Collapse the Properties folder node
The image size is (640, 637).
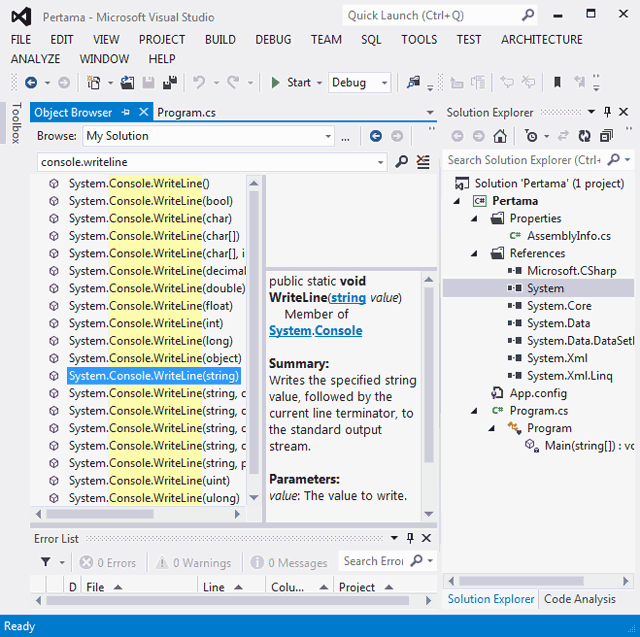tap(474, 219)
